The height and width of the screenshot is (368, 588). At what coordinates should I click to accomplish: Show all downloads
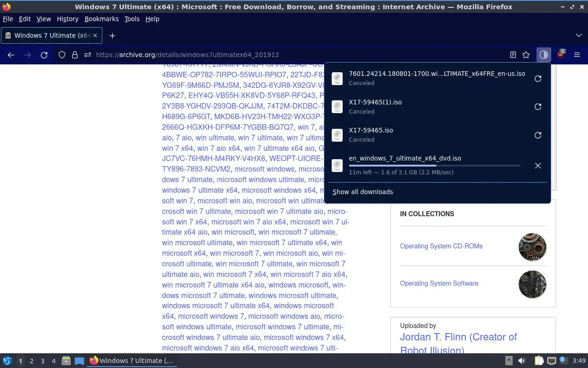tap(363, 192)
